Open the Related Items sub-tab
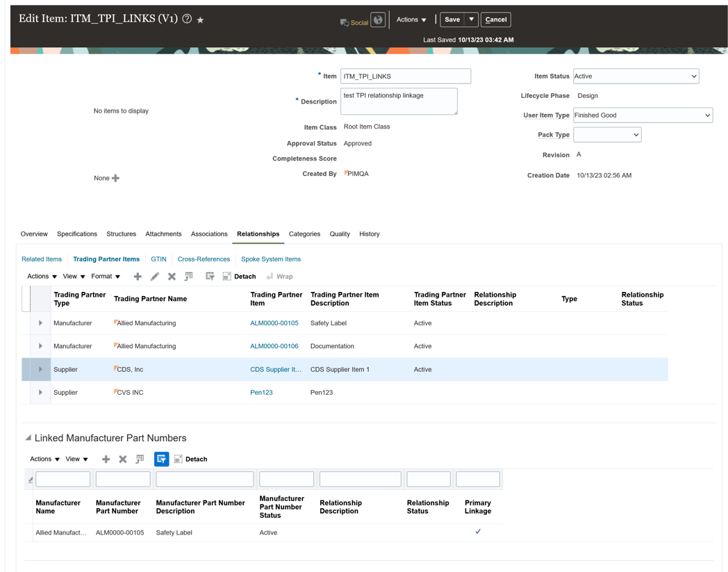The image size is (728, 572). coord(42,259)
